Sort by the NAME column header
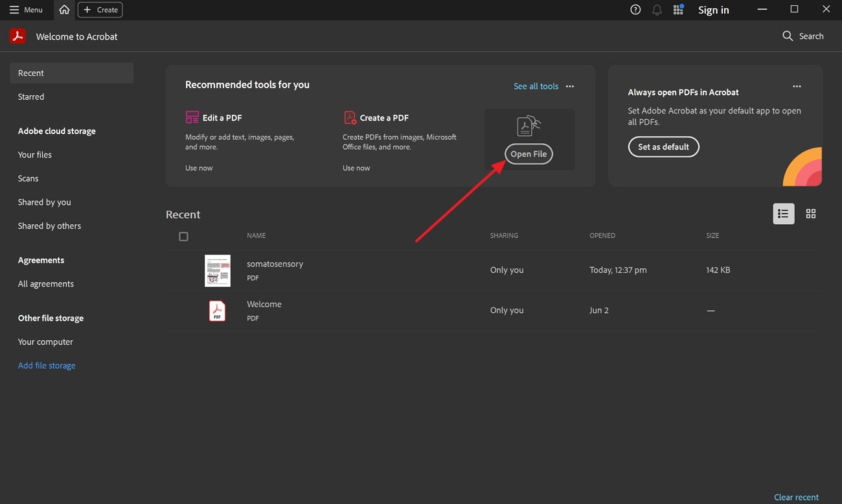 coord(256,236)
